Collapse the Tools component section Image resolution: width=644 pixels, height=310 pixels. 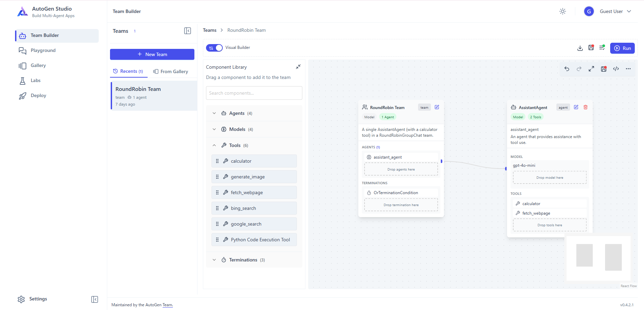214,145
